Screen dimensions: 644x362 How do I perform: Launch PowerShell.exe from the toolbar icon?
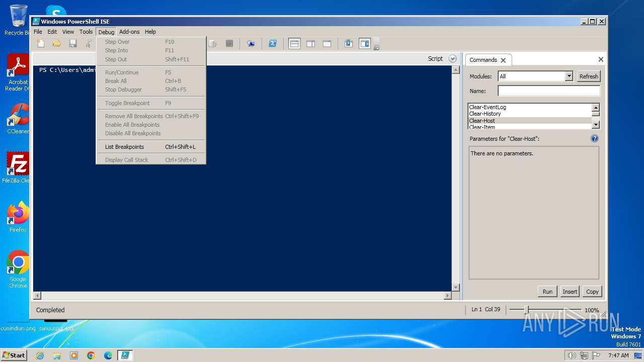coord(272,44)
